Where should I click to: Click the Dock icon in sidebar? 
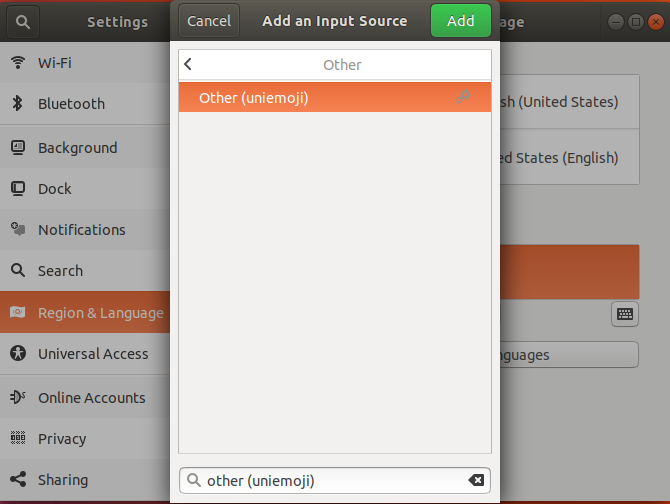pos(17,188)
